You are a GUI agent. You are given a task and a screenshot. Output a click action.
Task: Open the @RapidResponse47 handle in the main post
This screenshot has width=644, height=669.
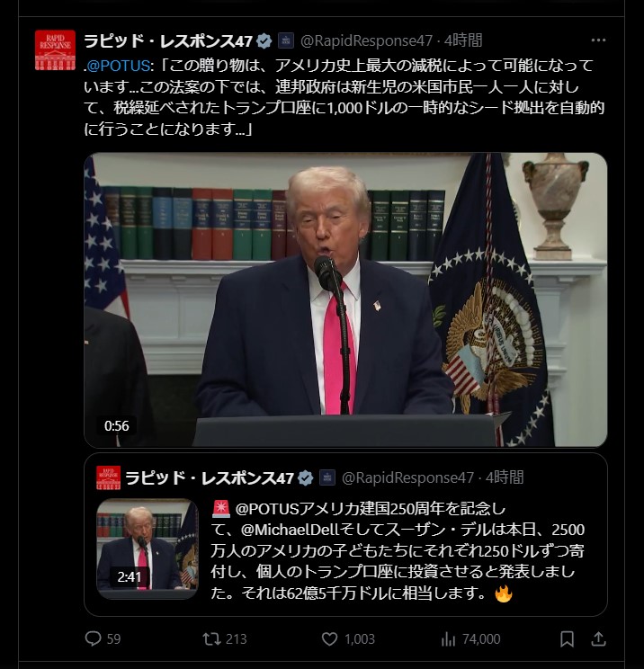[367, 40]
